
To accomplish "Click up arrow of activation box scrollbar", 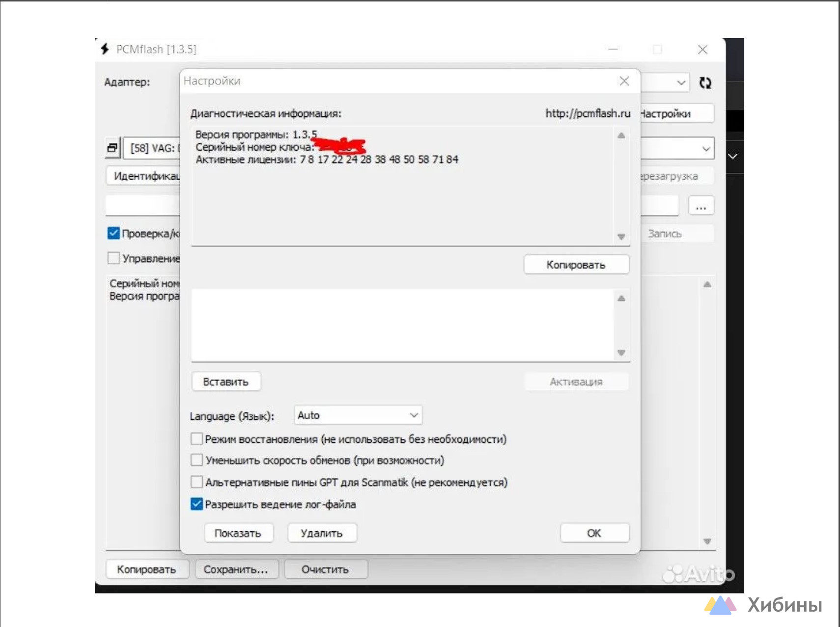I will click(x=621, y=299).
